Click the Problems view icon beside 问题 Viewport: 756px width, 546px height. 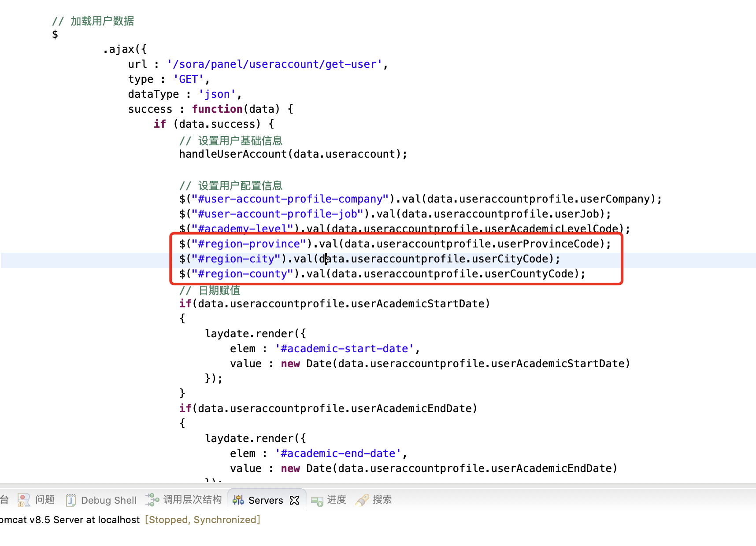point(24,500)
